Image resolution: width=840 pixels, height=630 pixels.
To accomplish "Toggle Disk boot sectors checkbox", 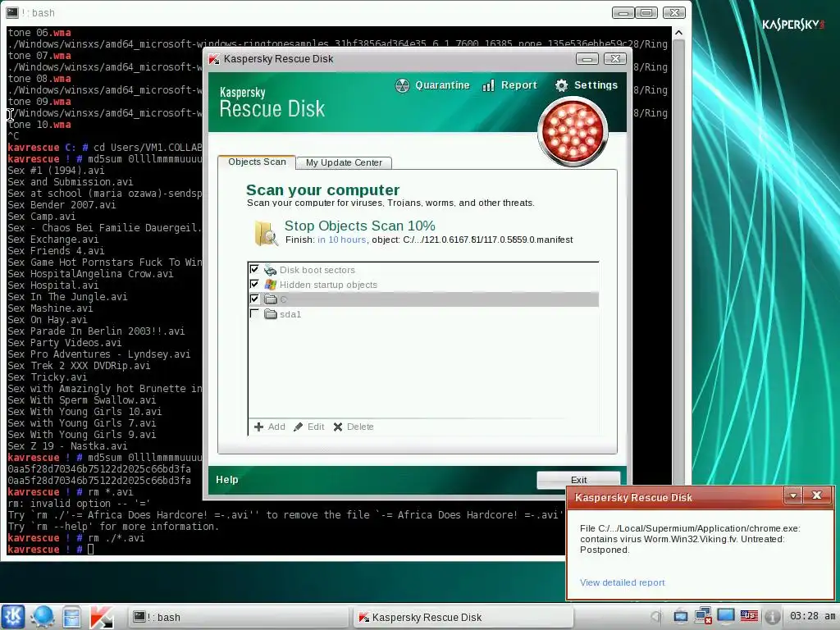I will [254, 269].
